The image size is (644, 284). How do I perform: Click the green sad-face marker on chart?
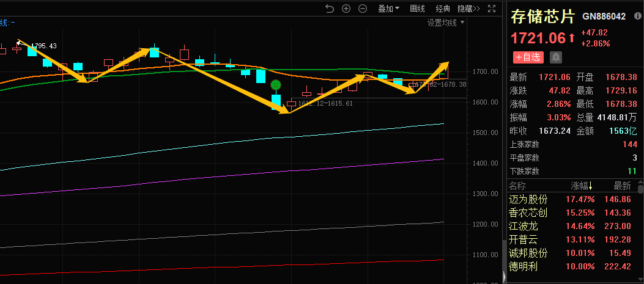[276, 84]
